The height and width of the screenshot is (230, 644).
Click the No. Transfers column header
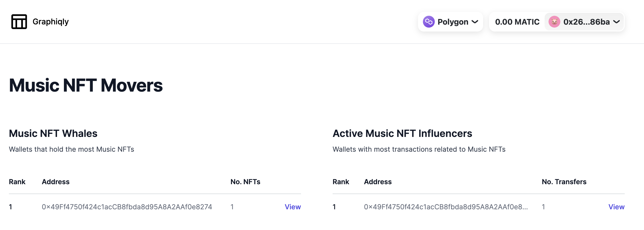coord(564,182)
